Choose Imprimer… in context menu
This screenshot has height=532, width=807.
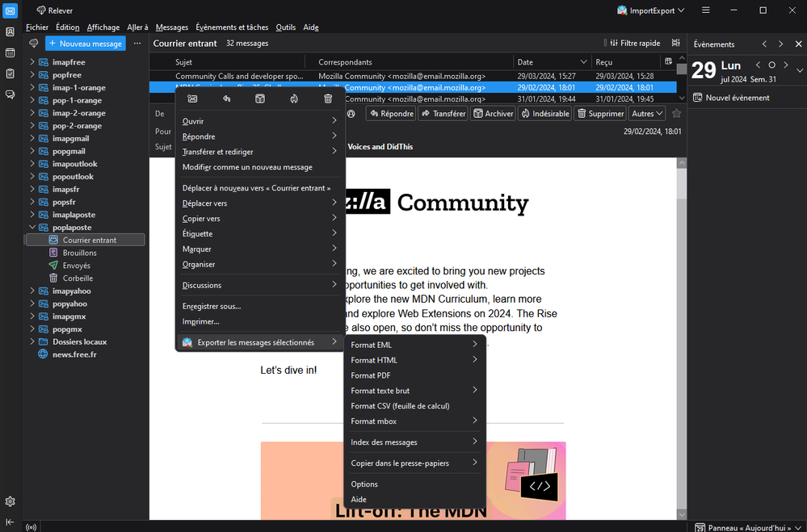pyautogui.click(x=260, y=321)
